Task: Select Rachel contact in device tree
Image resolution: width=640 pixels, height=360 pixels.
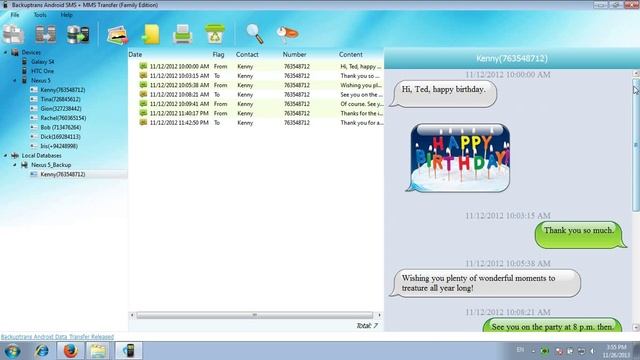Action: (63, 118)
